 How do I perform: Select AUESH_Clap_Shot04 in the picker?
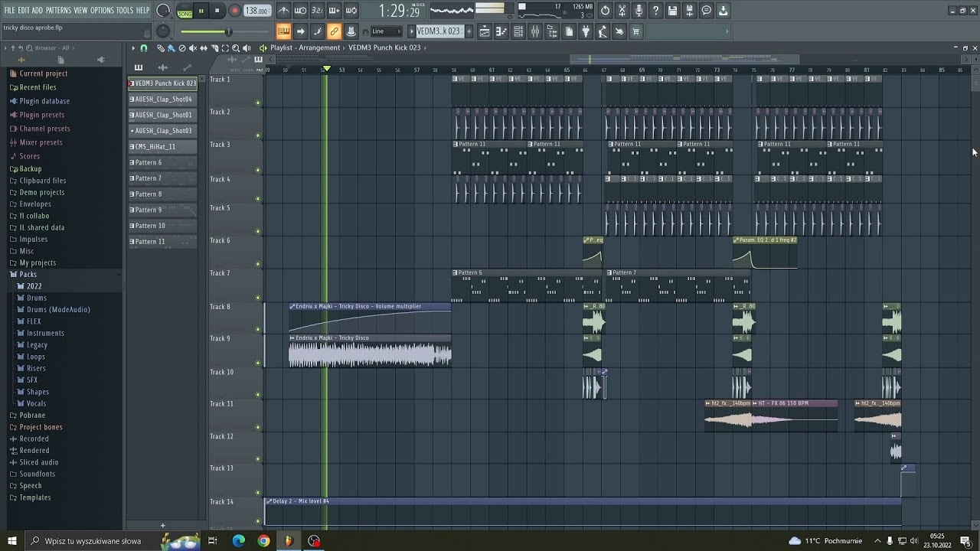pos(163,99)
